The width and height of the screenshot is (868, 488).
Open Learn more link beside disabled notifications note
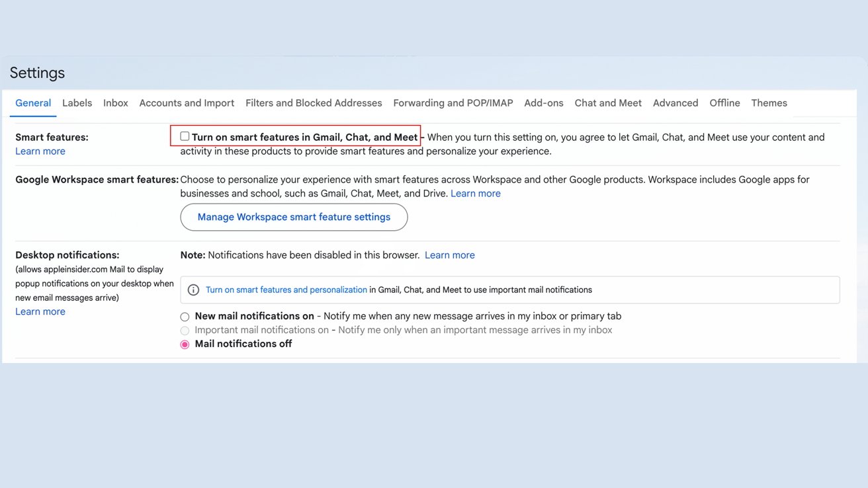450,255
